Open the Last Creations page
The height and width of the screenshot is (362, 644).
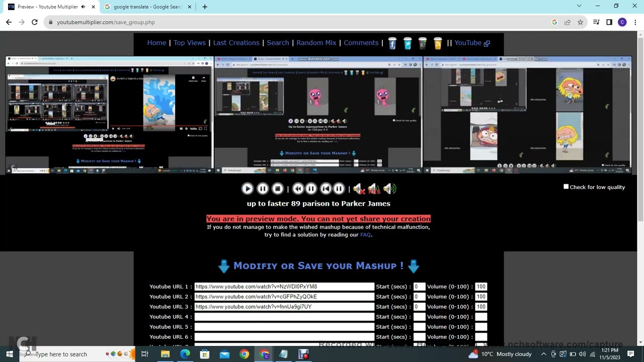click(236, 43)
